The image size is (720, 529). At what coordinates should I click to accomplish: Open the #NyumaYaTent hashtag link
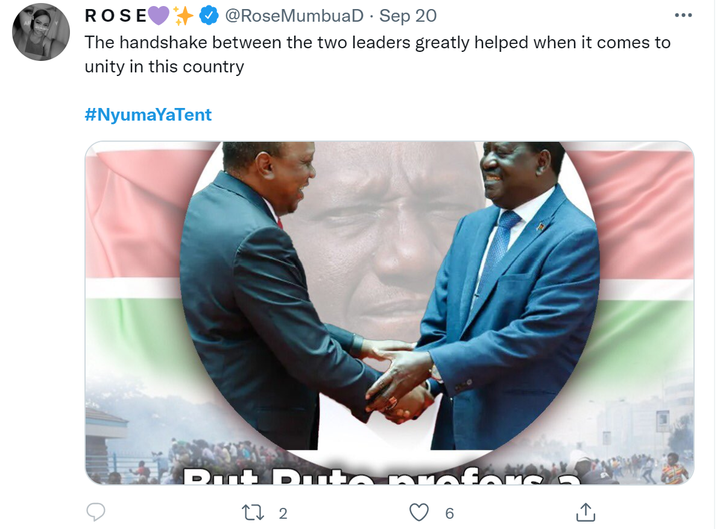148,114
